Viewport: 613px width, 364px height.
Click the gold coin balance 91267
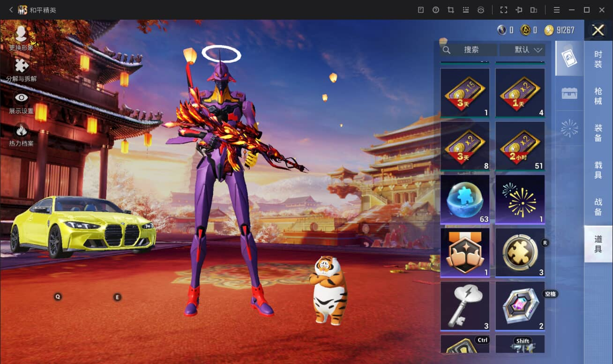coord(560,30)
